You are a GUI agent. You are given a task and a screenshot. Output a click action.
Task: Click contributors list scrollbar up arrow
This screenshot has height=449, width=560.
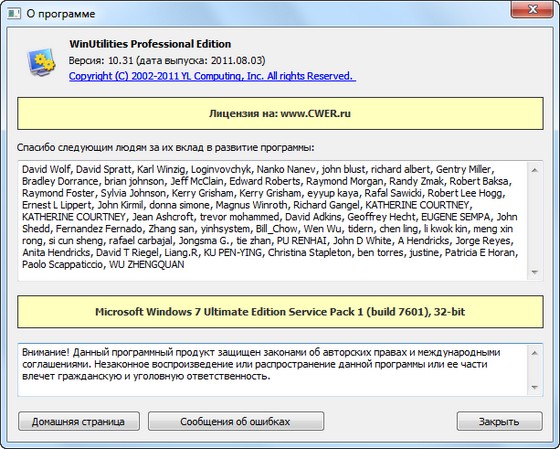coord(535,170)
